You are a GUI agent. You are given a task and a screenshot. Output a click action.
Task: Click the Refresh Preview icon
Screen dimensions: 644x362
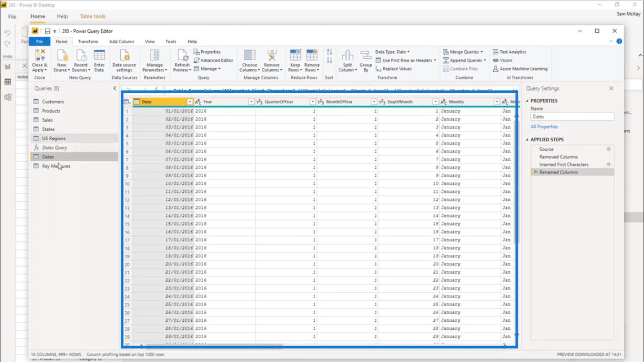[x=182, y=55]
